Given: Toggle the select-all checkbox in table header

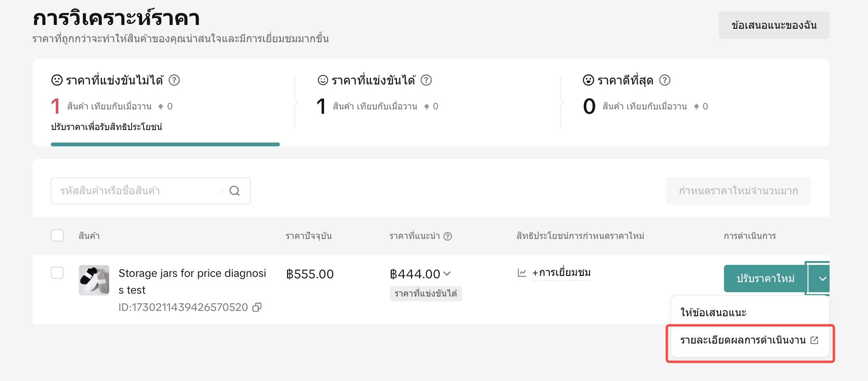Looking at the screenshot, I should coord(57,236).
